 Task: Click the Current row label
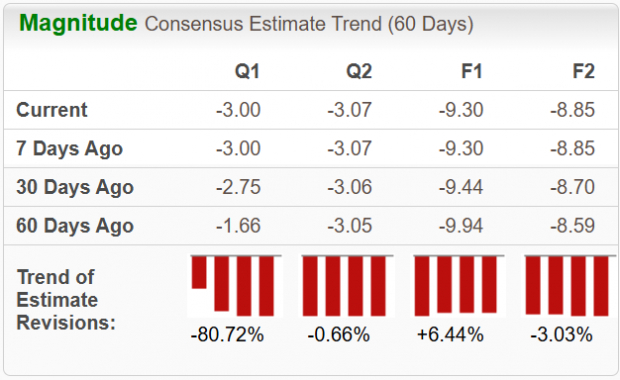(52, 110)
